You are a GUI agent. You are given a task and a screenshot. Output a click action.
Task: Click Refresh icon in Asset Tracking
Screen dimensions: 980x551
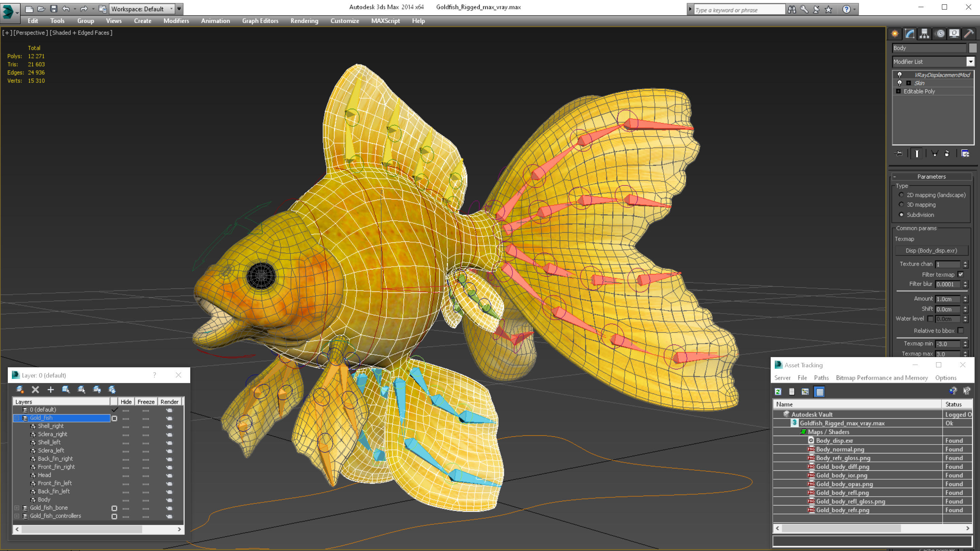[778, 392]
